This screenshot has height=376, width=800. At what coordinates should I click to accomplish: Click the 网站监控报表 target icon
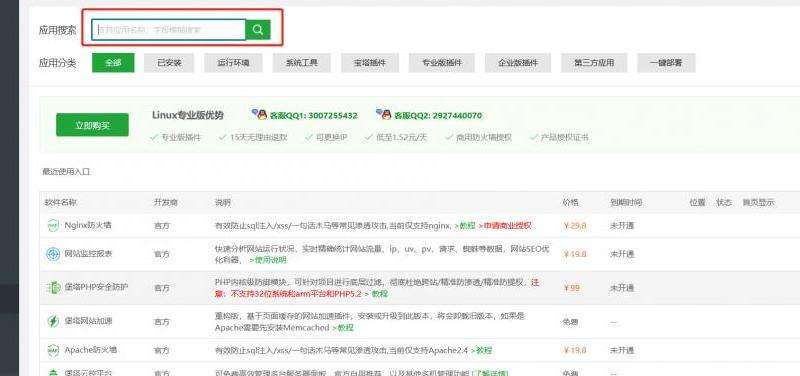coord(53,254)
